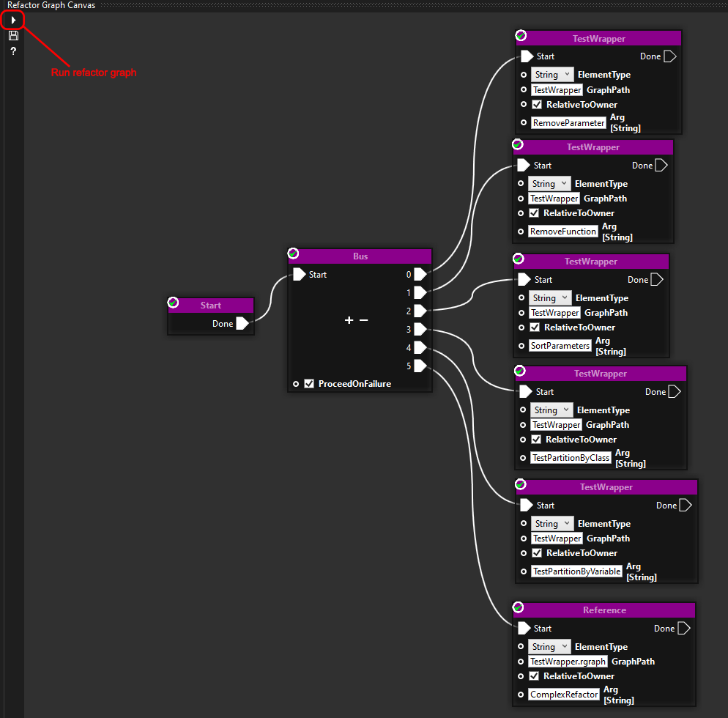Open ElementType dropdown in SortParameters node
728x718 pixels.
pos(550,297)
